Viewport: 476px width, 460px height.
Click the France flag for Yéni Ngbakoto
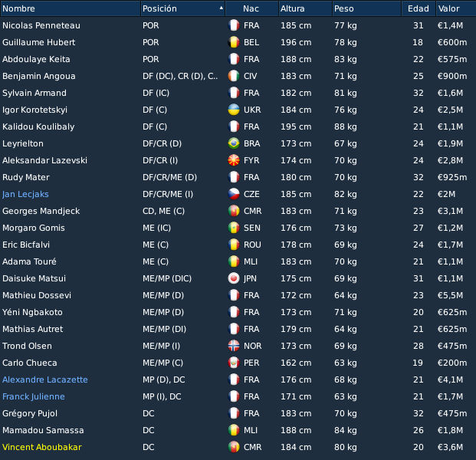[x=234, y=312]
